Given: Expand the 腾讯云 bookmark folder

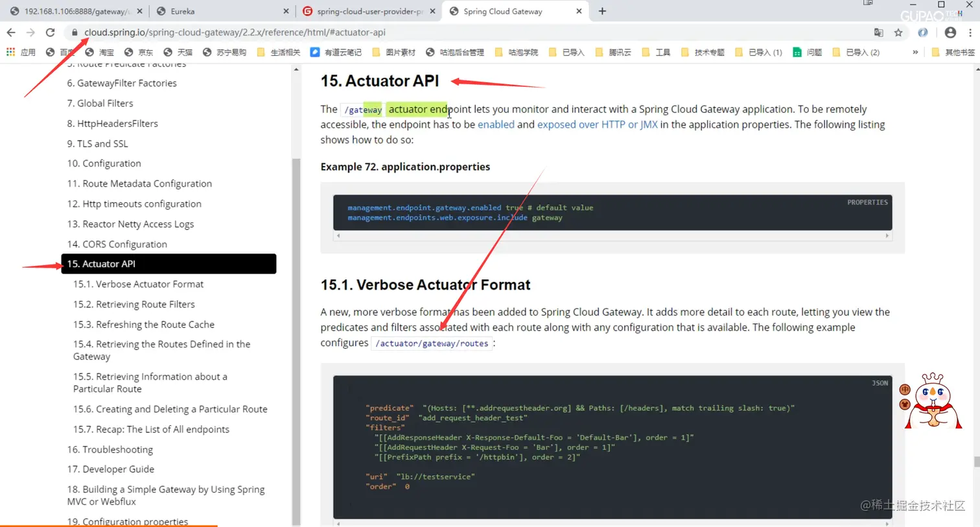Looking at the screenshot, I should click(612, 53).
